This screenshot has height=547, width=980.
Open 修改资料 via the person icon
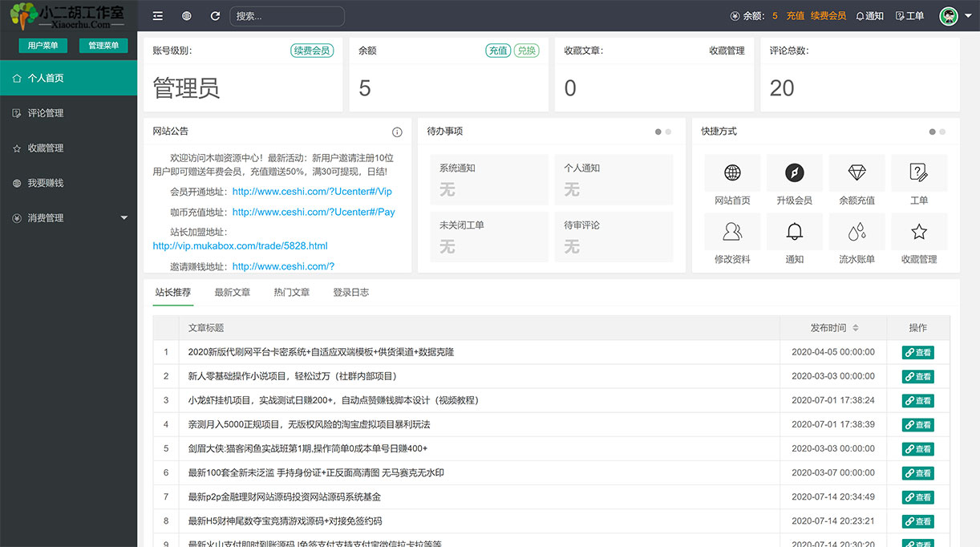[732, 231]
